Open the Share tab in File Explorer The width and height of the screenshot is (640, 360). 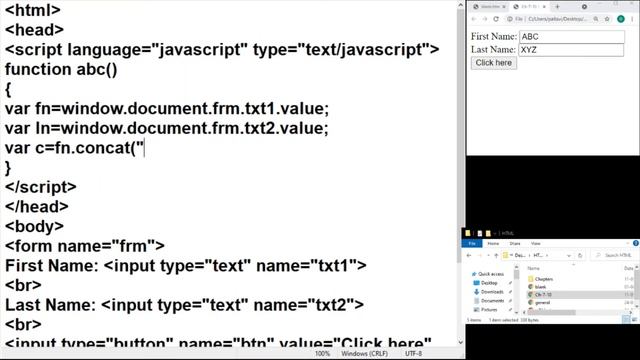[x=515, y=243]
